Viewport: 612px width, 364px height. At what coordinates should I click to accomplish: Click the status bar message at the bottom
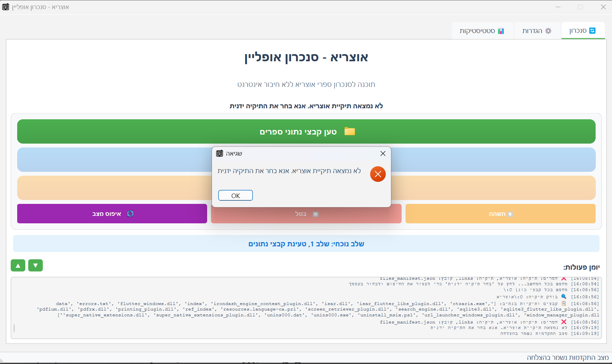click(568, 357)
